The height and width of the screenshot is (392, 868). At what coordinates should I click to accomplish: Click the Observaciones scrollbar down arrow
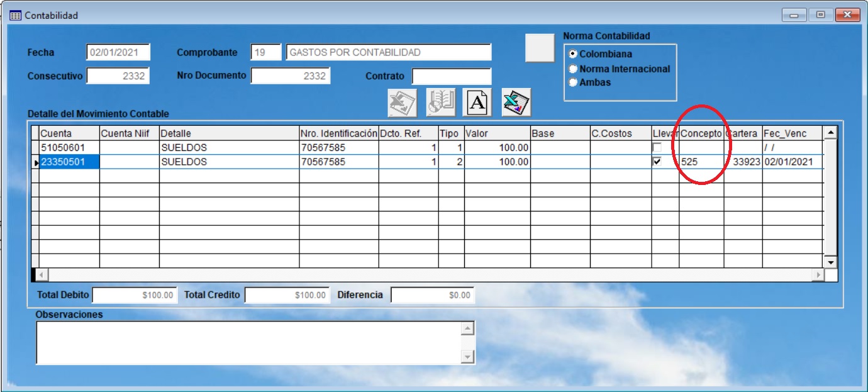pyautogui.click(x=467, y=357)
